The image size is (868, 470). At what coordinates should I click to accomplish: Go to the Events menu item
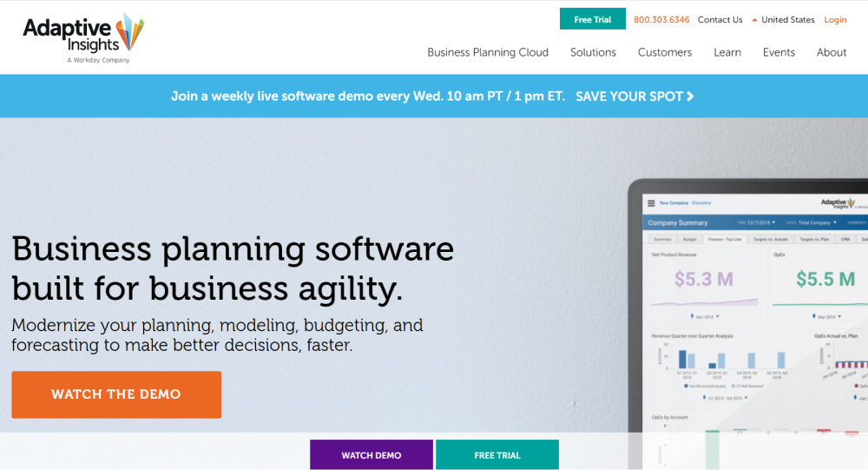click(x=779, y=52)
